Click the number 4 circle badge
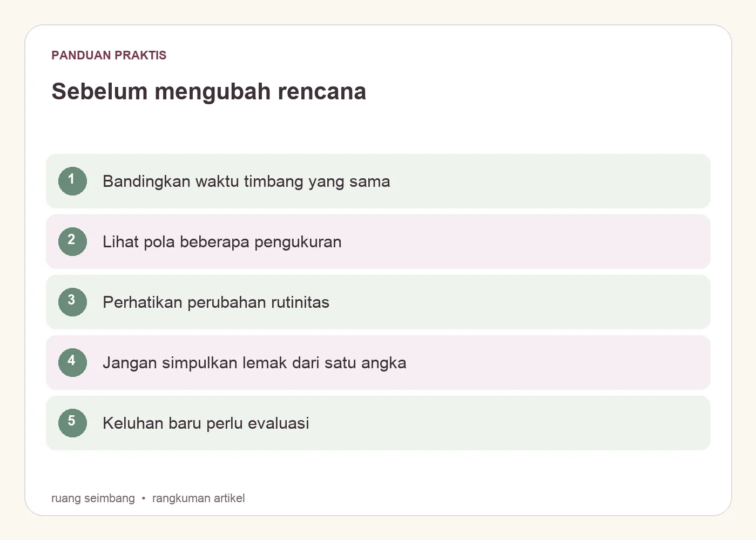Viewport: 756px width, 540px height. click(x=72, y=362)
